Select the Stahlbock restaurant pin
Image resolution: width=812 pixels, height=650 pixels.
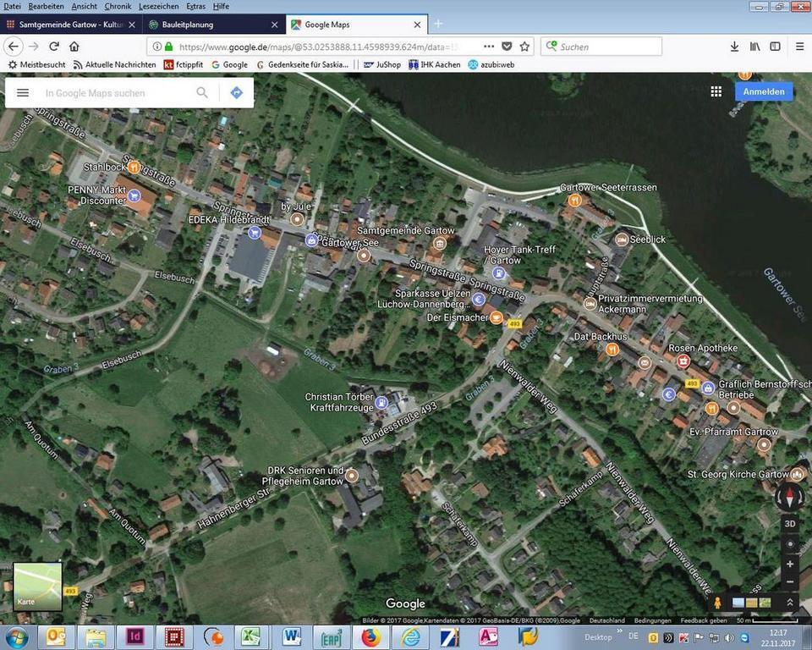pos(134,167)
